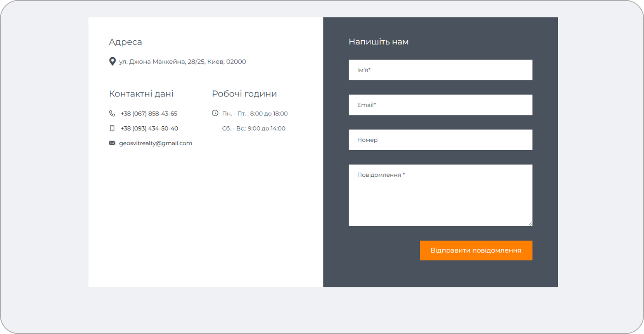Image resolution: width=644 pixels, height=334 pixels.
Task: Click the mobile phone icon
Action: (x=112, y=128)
